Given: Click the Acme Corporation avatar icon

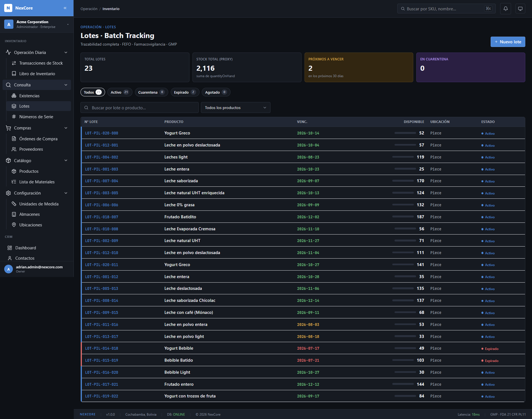Looking at the screenshot, I should (9, 24).
